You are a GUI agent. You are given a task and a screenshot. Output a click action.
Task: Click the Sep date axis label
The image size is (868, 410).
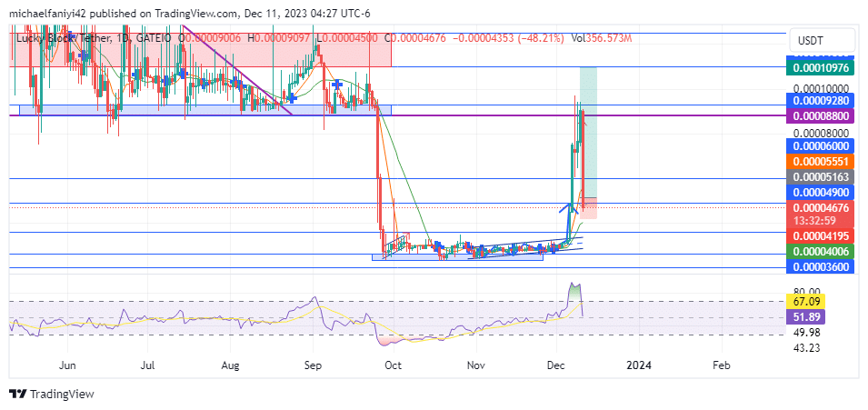point(313,365)
